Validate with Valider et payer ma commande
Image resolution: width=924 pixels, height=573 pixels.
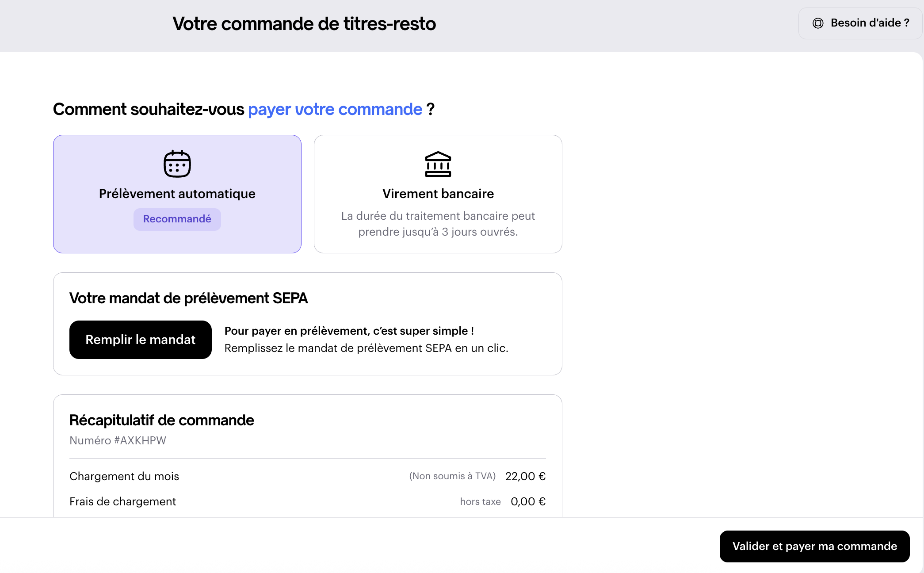point(814,546)
